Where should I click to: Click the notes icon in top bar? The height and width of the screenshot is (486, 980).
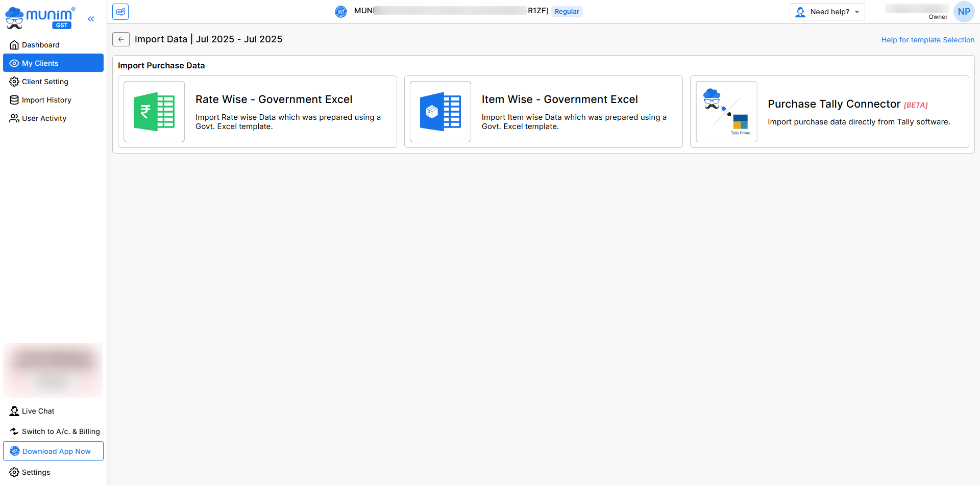[120, 12]
